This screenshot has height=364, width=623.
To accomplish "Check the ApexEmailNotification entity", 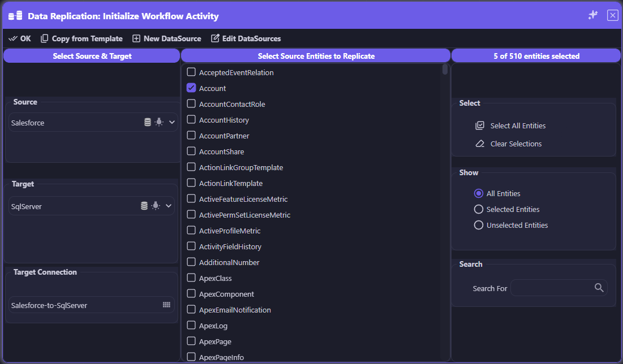I will point(191,309).
